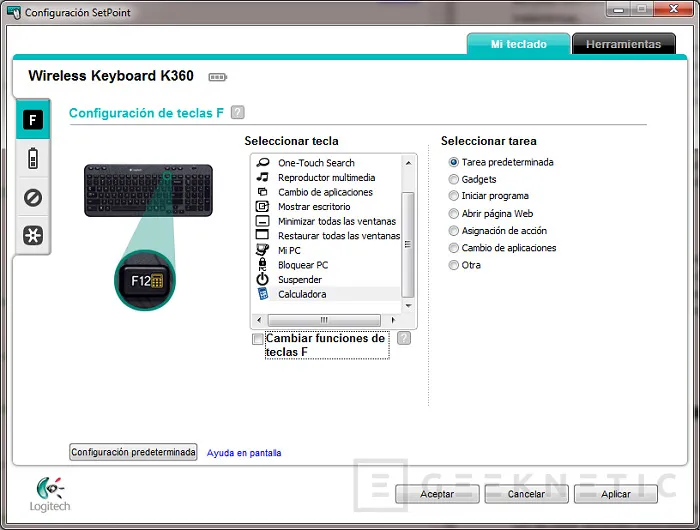Select Calculadora in the key list
Image resolution: width=700 pixels, height=530 pixels.
coord(327,294)
